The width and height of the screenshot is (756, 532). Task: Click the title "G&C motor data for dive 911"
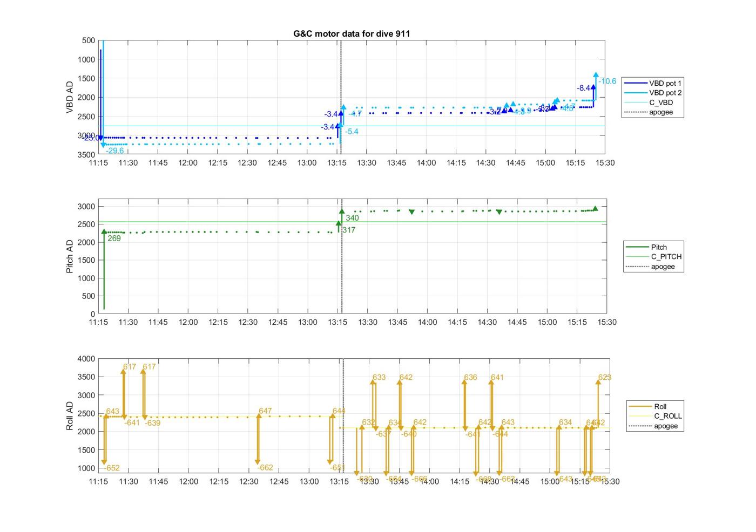coord(352,33)
